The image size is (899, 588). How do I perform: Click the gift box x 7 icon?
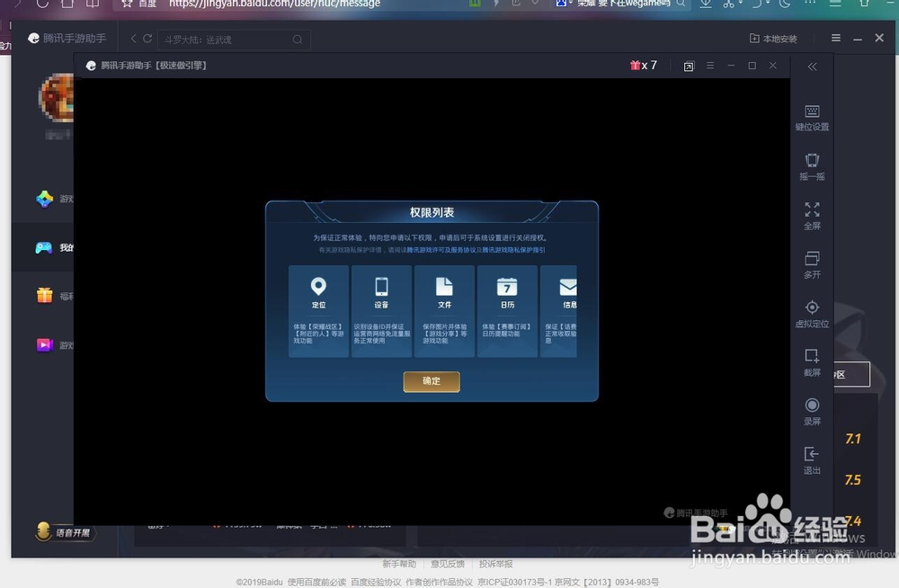click(644, 66)
